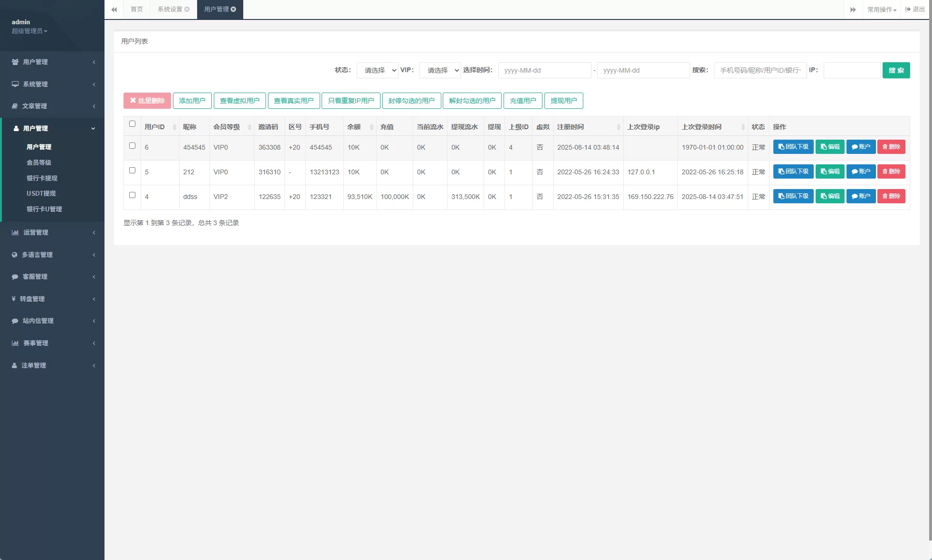Viewport: 932px width, 560px height.
Task: Close the 系统设置 tab via its X icon
Action: pos(187,9)
